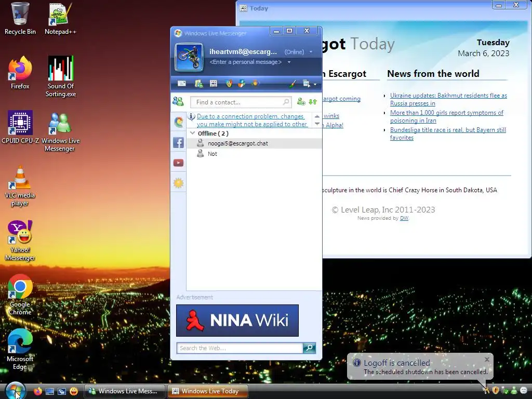The image size is (532, 399).
Task: Dismiss the Logoff is cancelled balloon
Action: pyautogui.click(x=487, y=360)
